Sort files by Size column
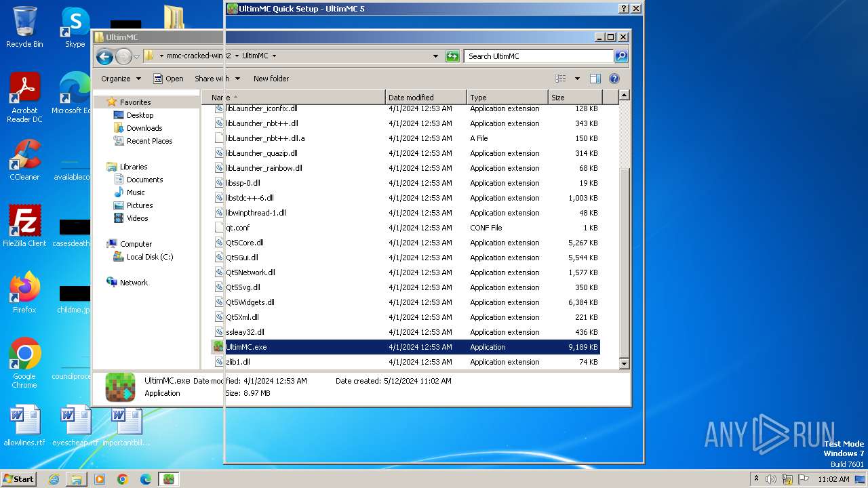 [575, 98]
